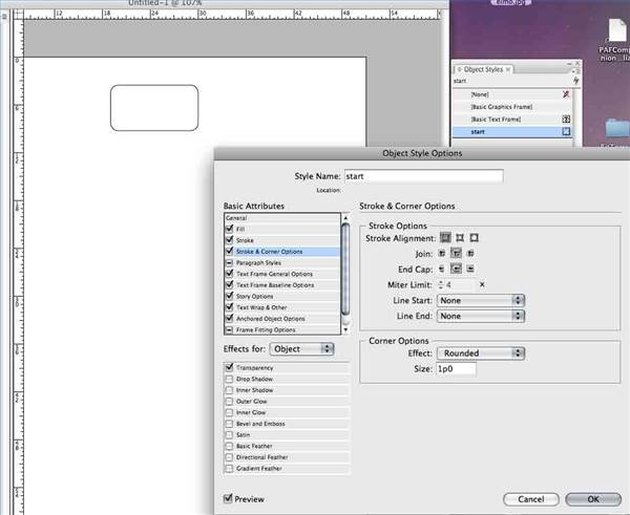Click the Miter Limit stepper arrows
Viewport: 630px width, 515px height.
pos(441,285)
